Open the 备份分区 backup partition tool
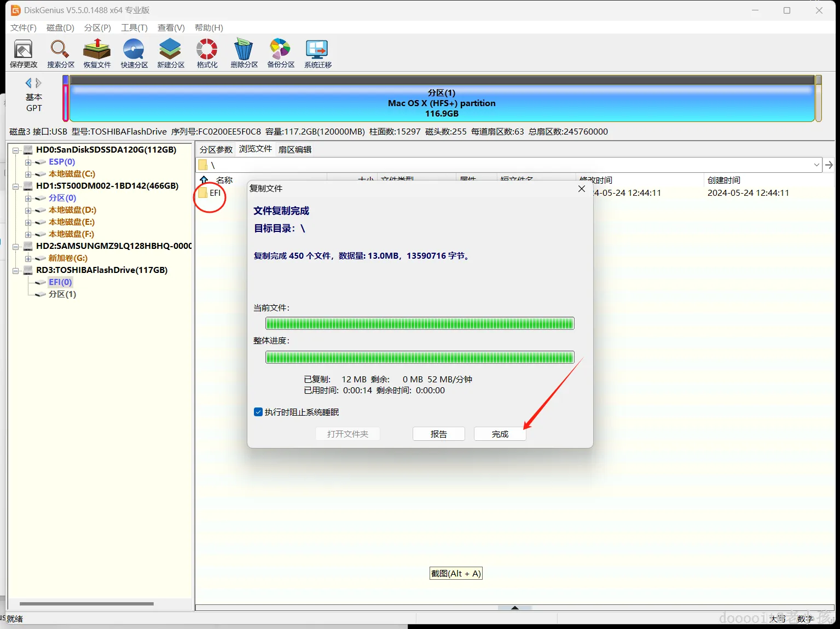The height and width of the screenshot is (629, 840). click(x=281, y=54)
